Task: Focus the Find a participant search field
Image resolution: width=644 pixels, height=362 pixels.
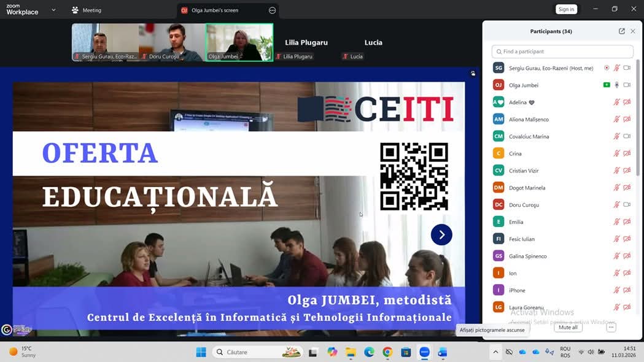Action: (x=562, y=52)
